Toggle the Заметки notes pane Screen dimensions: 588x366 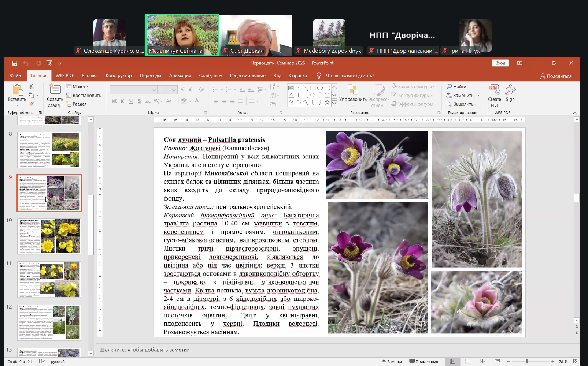(392, 361)
